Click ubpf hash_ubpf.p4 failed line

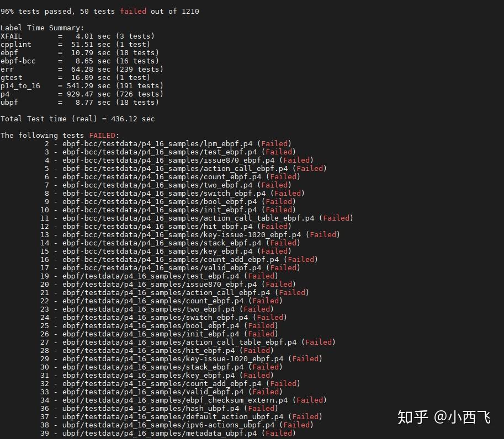tap(159, 408)
